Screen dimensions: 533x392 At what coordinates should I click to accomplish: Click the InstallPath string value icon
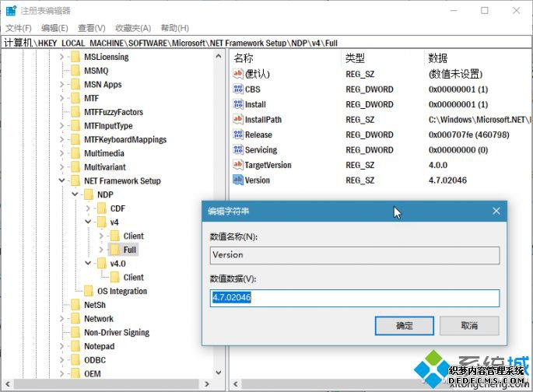pos(237,119)
